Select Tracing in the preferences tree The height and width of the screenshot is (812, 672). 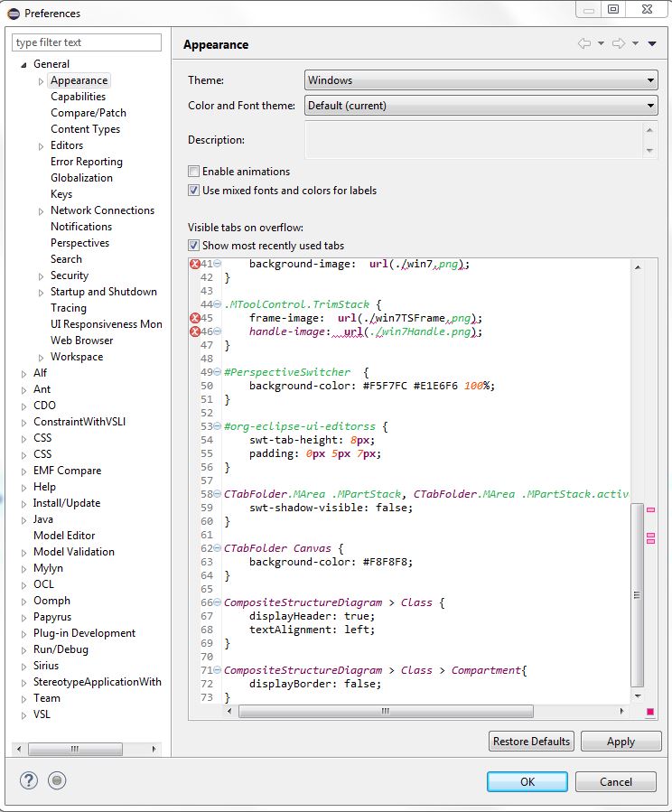[x=69, y=308]
